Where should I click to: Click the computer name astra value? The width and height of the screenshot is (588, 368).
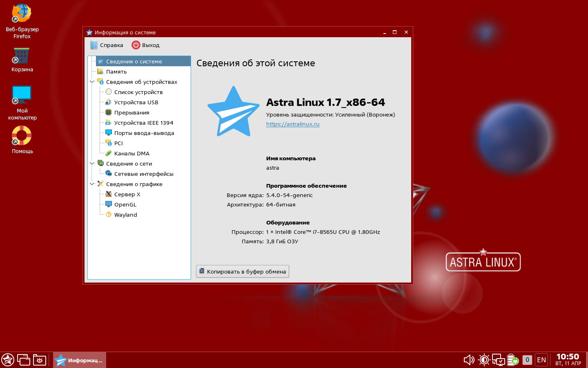coord(273,168)
